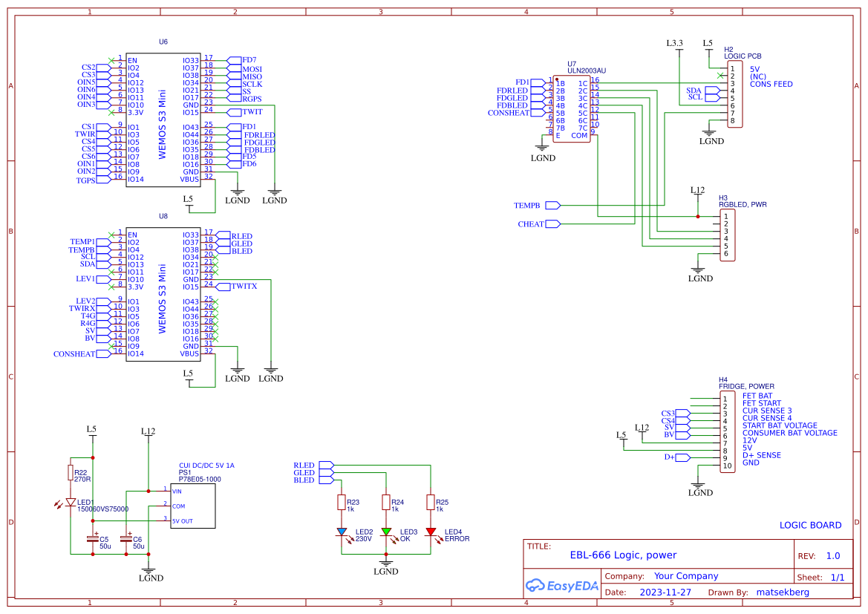Click the ULN2003AU driver U7

[x=572, y=108]
